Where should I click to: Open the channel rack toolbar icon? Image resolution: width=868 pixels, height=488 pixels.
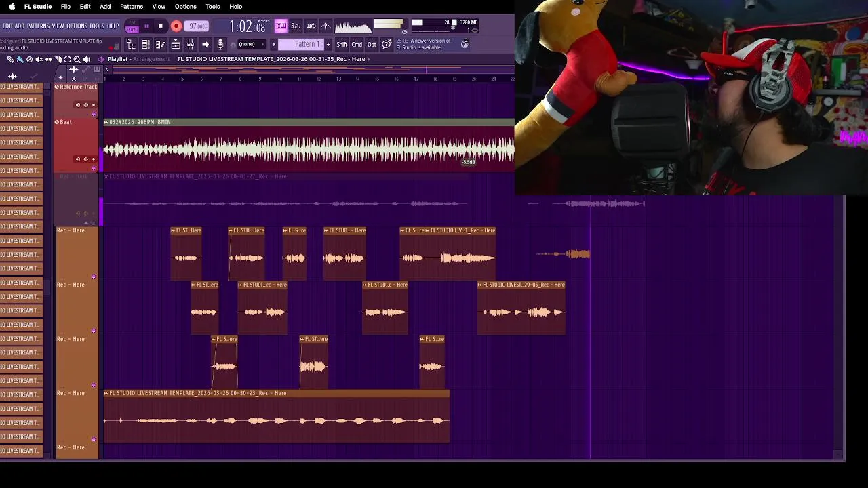point(146,45)
